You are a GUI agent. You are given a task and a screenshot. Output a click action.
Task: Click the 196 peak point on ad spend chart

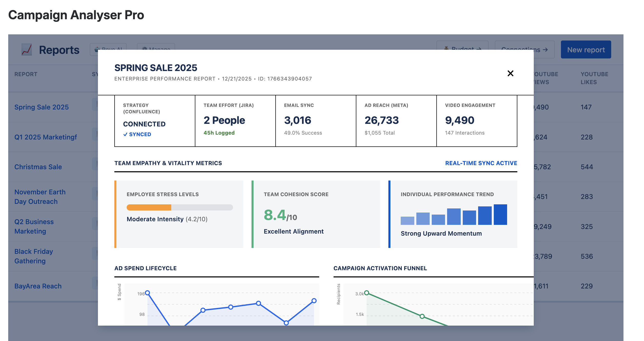[147, 293]
